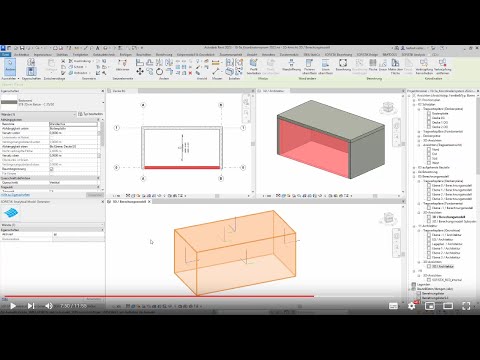
Task: Collapse 03 Berechnungsmodell node in browser
Action: click(414, 176)
